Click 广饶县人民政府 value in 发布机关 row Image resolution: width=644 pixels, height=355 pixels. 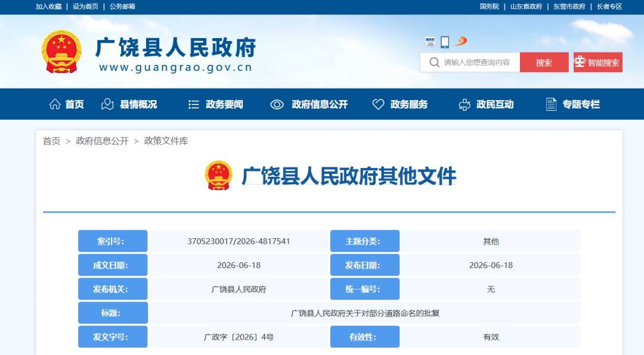point(239,289)
